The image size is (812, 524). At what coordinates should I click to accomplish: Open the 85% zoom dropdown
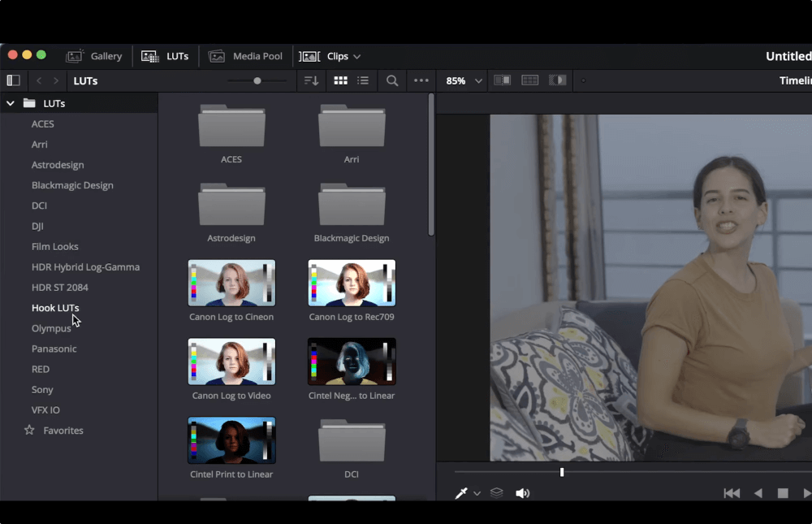[x=464, y=81]
